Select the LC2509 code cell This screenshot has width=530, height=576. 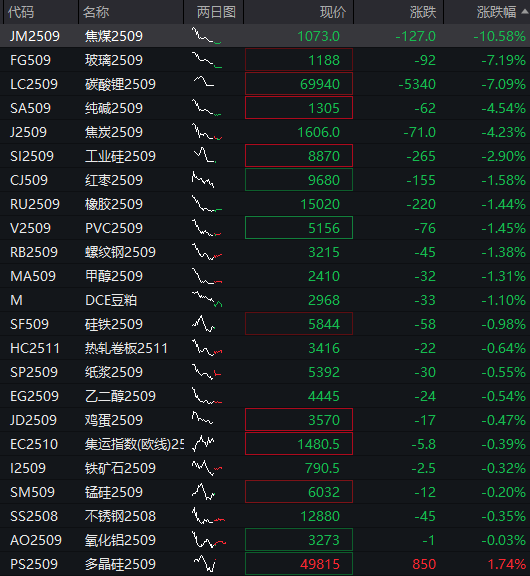(34, 84)
